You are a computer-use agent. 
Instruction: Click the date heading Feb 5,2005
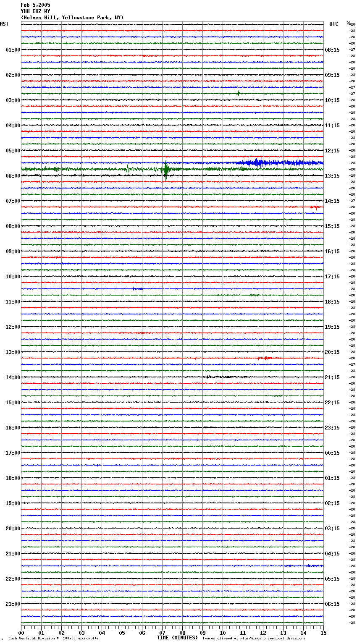35,5
